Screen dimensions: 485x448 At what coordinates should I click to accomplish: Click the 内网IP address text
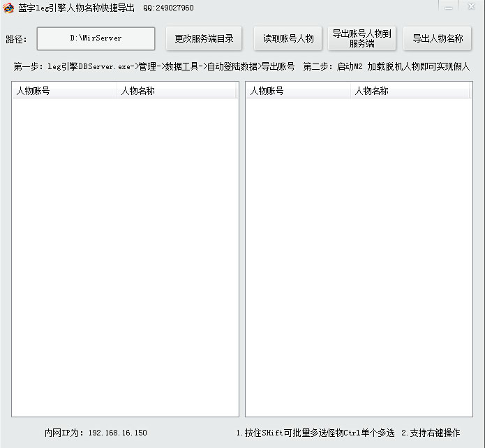coord(96,433)
